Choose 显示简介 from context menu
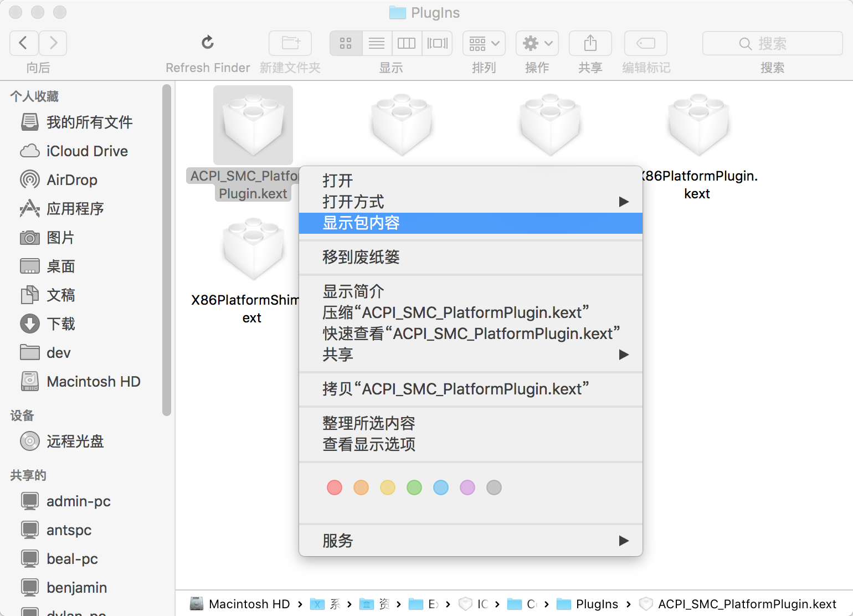This screenshot has height=616, width=853. (x=471, y=291)
